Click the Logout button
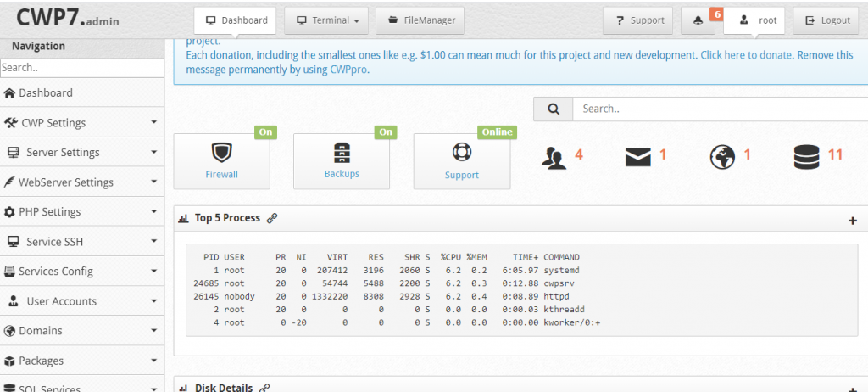This screenshot has height=392, width=868. pyautogui.click(x=827, y=20)
